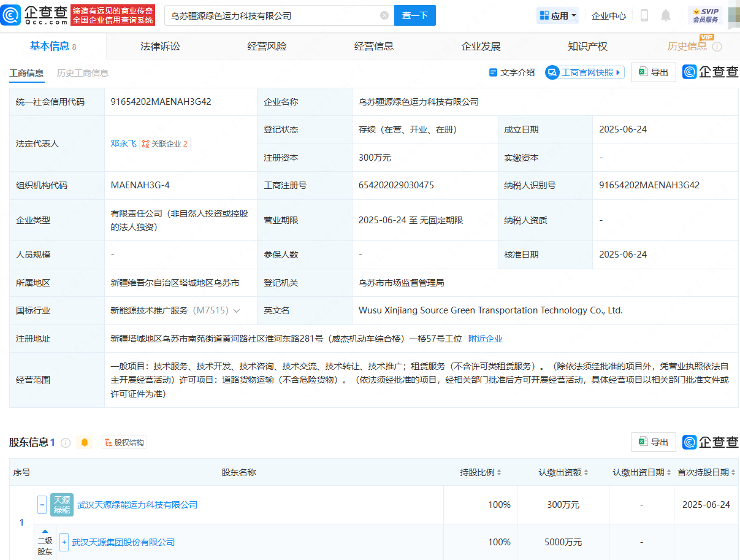Click the notification bell in header
This screenshot has height=560, width=740.
point(666,15)
